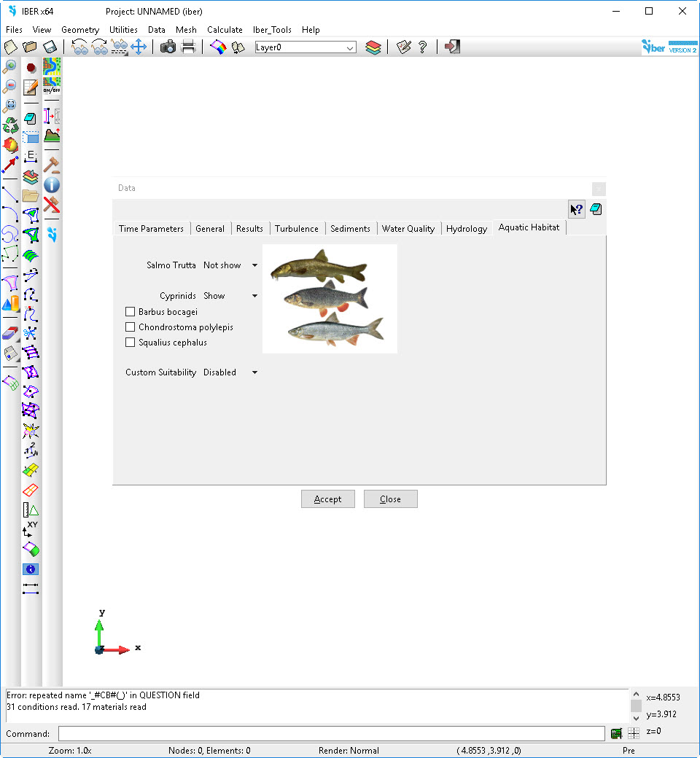Tick the Squalius cephalus checkbox
The width and height of the screenshot is (700, 758).
(x=131, y=343)
